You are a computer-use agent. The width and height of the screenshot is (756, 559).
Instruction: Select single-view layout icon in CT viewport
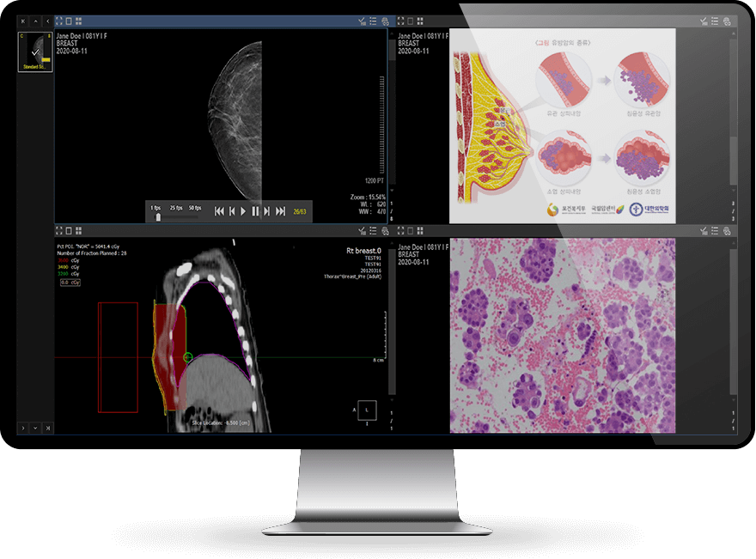[x=69, y=230]
